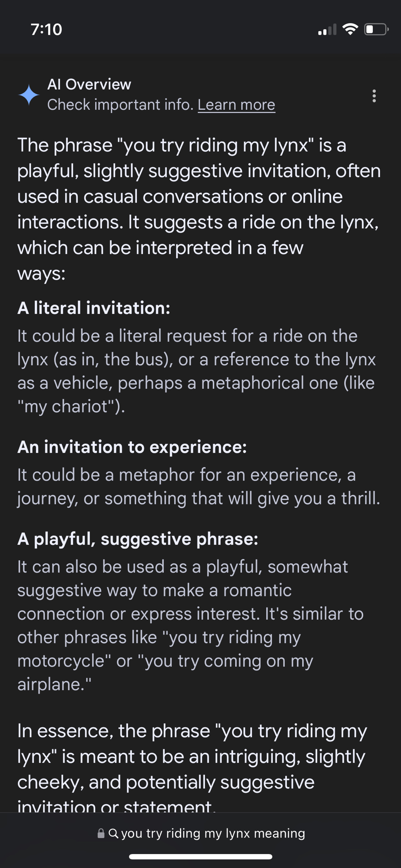Select the "A playful, suggestive phrase:" heading
Screen dimensions: 401x868
[138, 539]
